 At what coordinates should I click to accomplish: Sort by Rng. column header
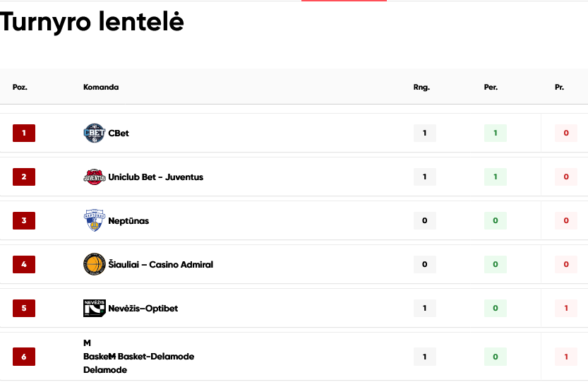pyautogui.click(x=421, y=87)
